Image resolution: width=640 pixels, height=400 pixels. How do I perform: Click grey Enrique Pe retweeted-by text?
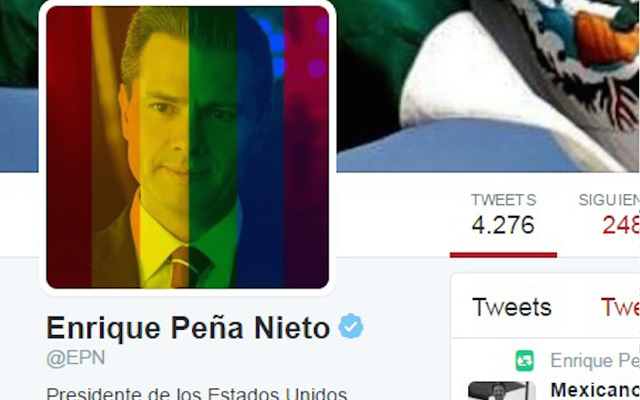tap(595, 361)
